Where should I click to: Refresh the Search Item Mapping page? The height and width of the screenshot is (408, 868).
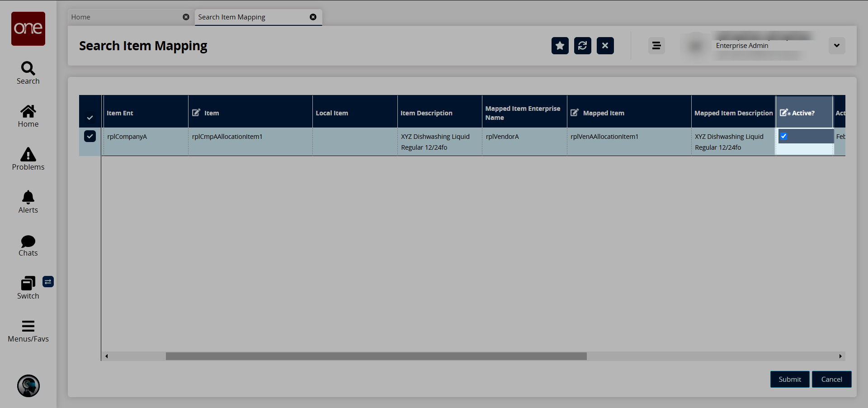583,46
